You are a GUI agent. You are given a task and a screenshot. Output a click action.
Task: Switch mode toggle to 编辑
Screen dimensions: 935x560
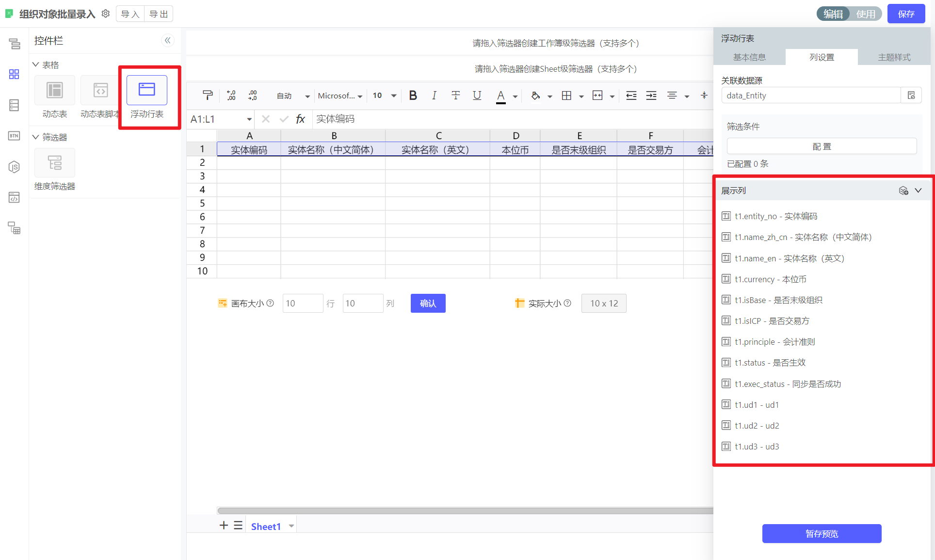point(833,14)
